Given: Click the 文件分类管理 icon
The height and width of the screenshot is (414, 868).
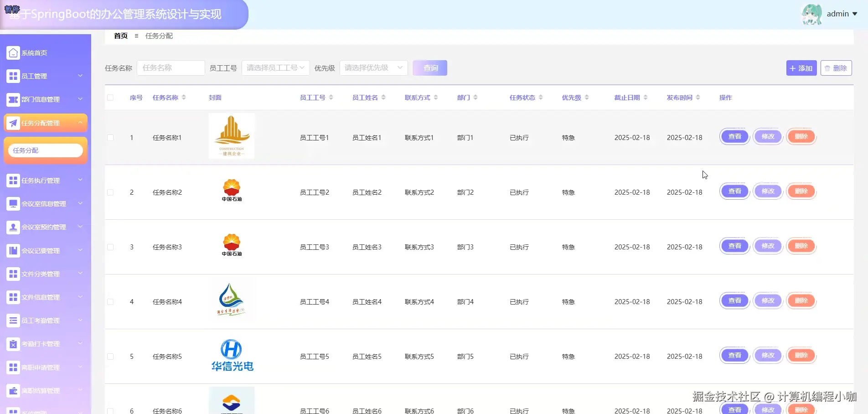Looking at the screenshot, I should pos(13,274).
